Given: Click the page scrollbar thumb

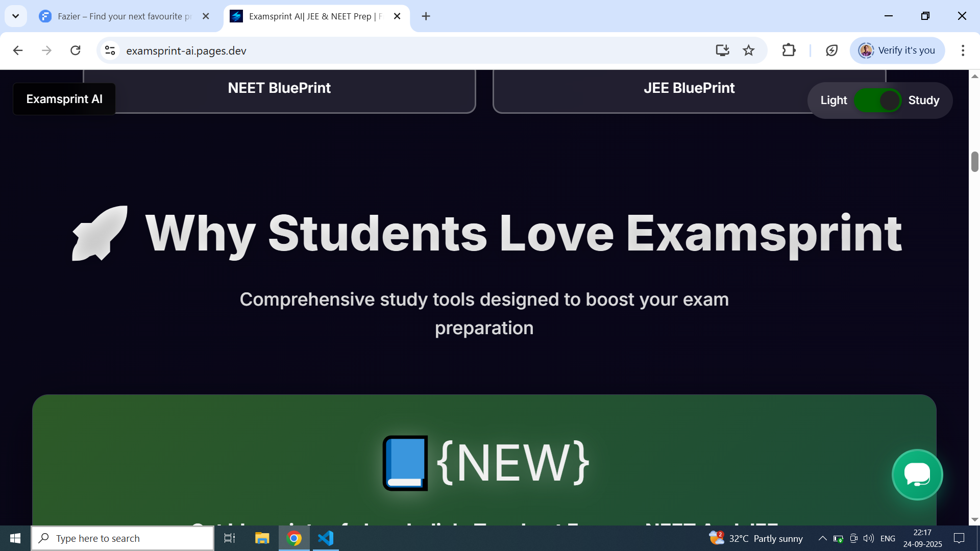Looking at the screenshot, I should [974, 162].
